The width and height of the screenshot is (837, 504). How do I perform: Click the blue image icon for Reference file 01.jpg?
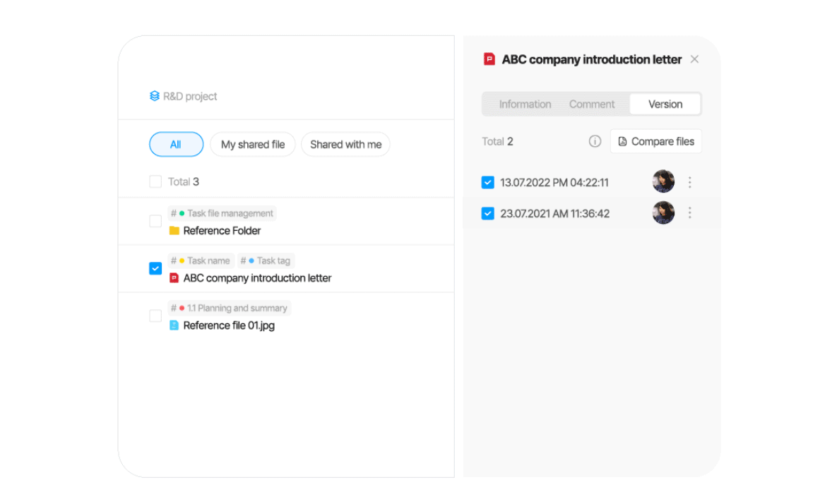point(174,325)
